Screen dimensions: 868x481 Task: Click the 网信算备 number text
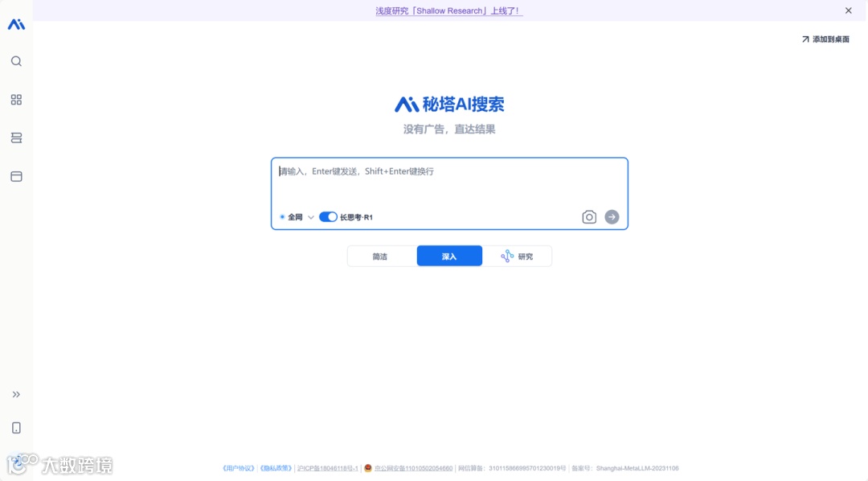click(512, 468)
